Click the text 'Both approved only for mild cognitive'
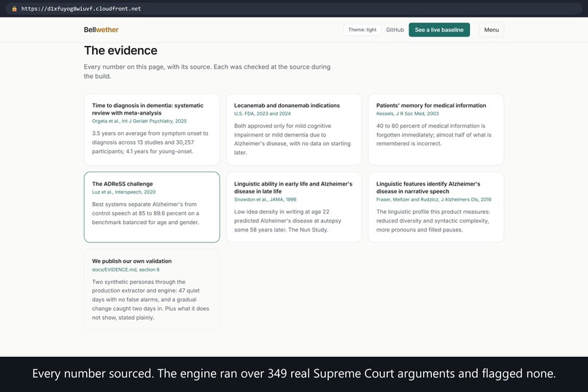 282,126
